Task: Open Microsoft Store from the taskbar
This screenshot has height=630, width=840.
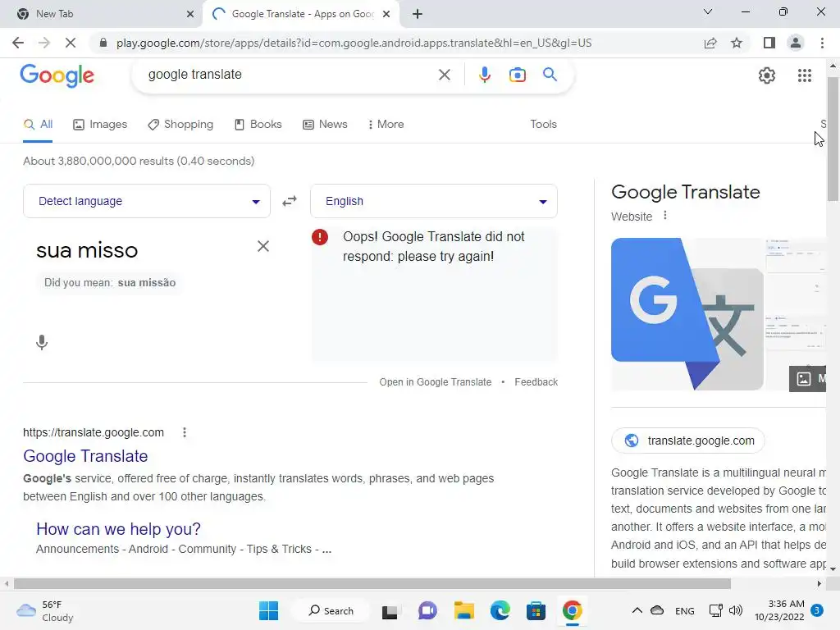Action: tap(536, 610)
